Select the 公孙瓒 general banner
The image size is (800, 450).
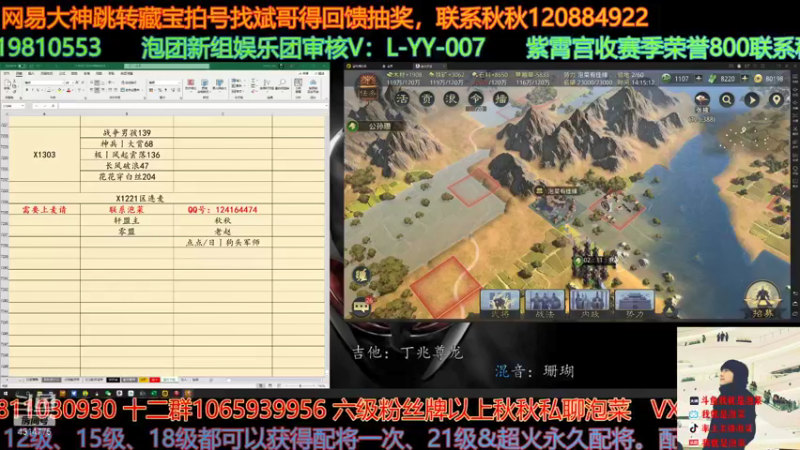click(x=376, y=126)
